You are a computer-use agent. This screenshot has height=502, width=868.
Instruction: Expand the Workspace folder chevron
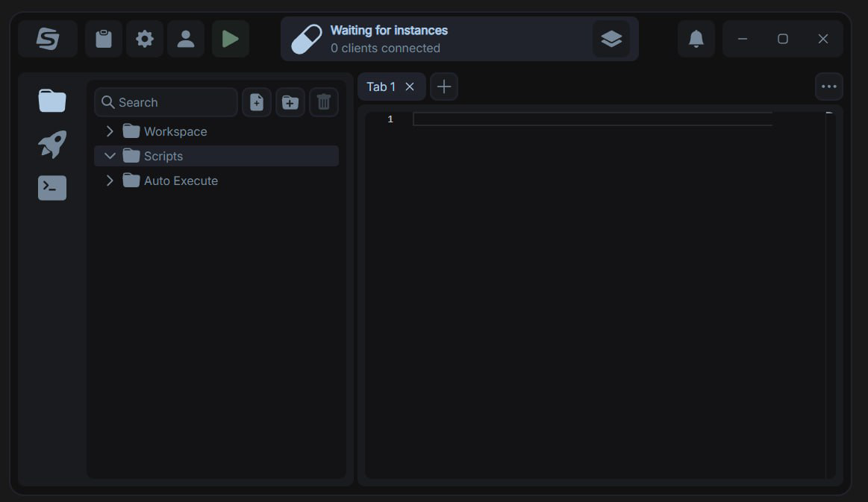point(110,131)
